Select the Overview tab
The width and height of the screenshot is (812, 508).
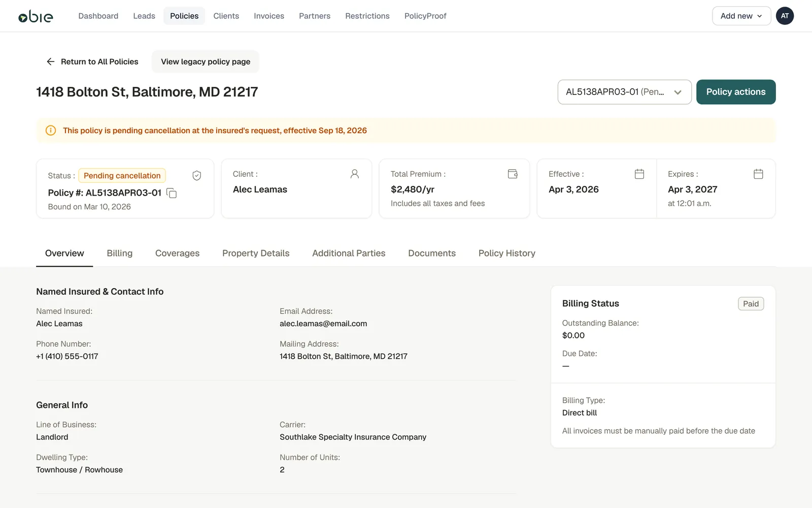[64, 253]
